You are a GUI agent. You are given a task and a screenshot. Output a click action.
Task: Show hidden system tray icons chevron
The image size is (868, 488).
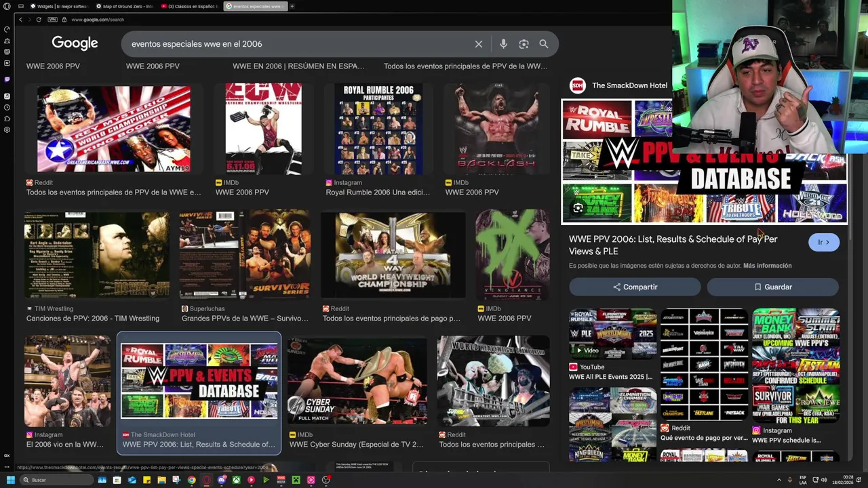[778, 480]
